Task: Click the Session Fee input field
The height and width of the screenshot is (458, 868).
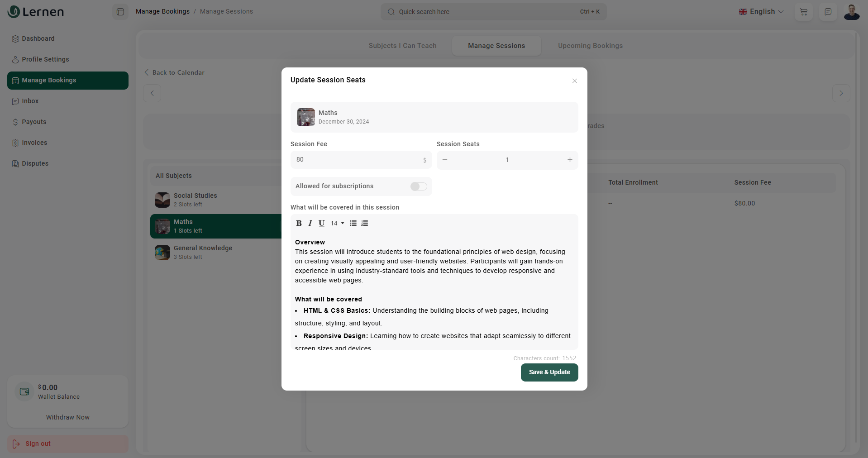Action: click(358, 160)
